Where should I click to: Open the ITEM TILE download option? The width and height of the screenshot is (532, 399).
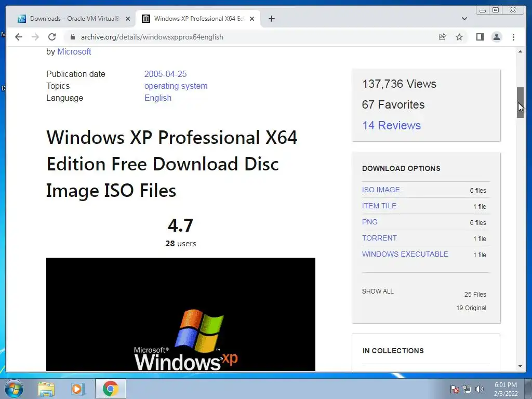[x=379, y=206]
